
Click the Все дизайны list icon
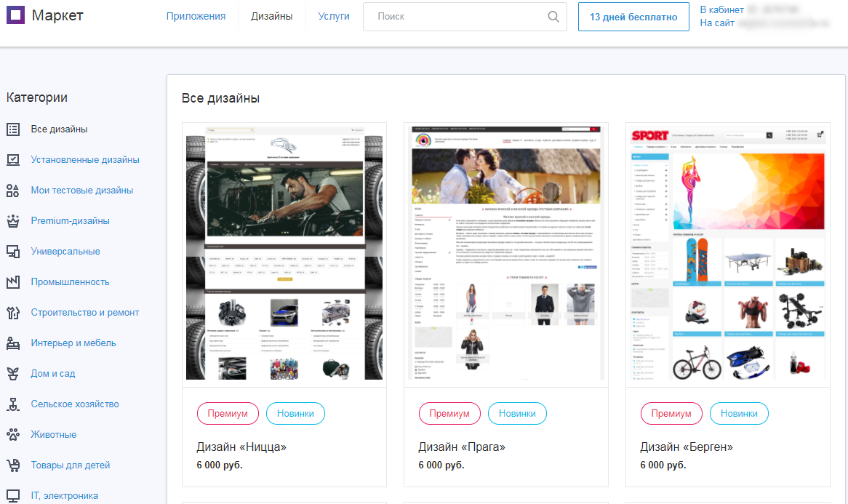tap(13, 129)
